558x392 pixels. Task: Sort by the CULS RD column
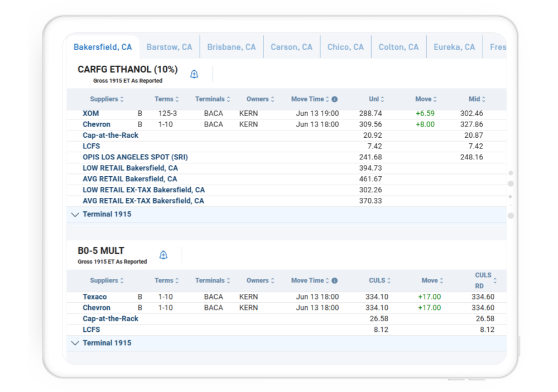tap(483, 280)
